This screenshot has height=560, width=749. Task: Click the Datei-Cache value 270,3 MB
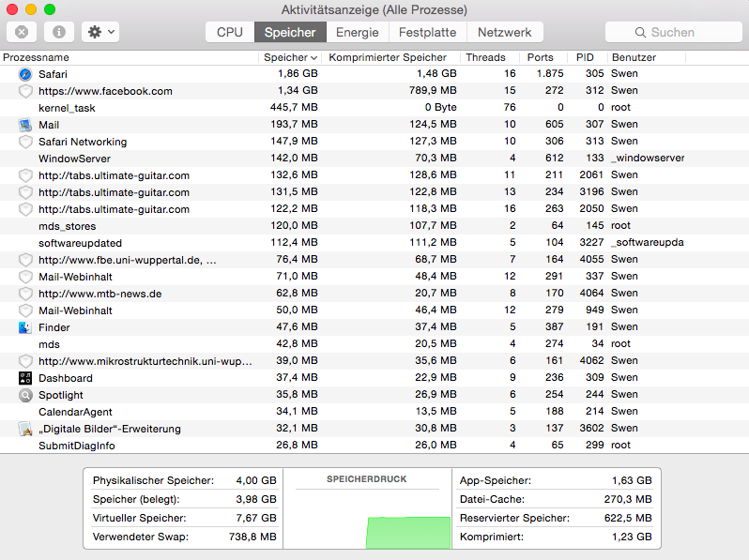tap(628, 499)
